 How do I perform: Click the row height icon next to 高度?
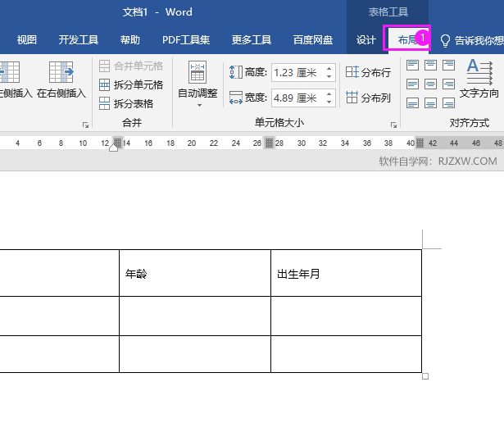tap(235, 72)
